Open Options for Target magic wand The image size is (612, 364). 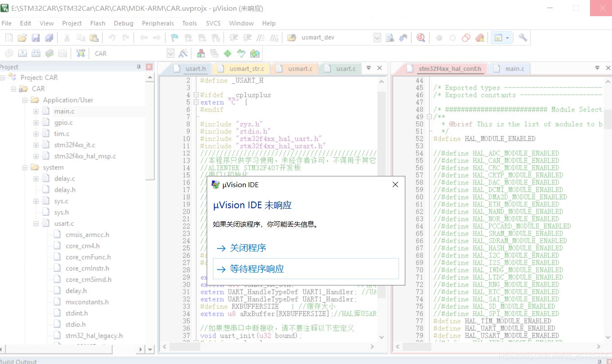(x=183, y=53)
